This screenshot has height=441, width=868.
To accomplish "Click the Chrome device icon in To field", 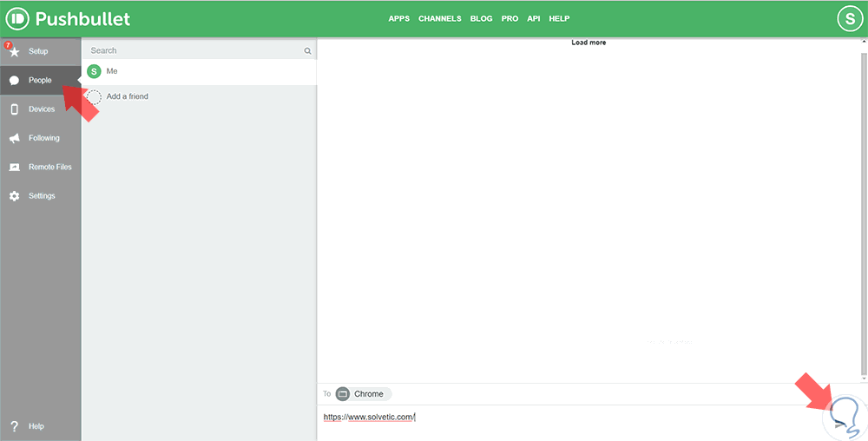I will [343, 394].
